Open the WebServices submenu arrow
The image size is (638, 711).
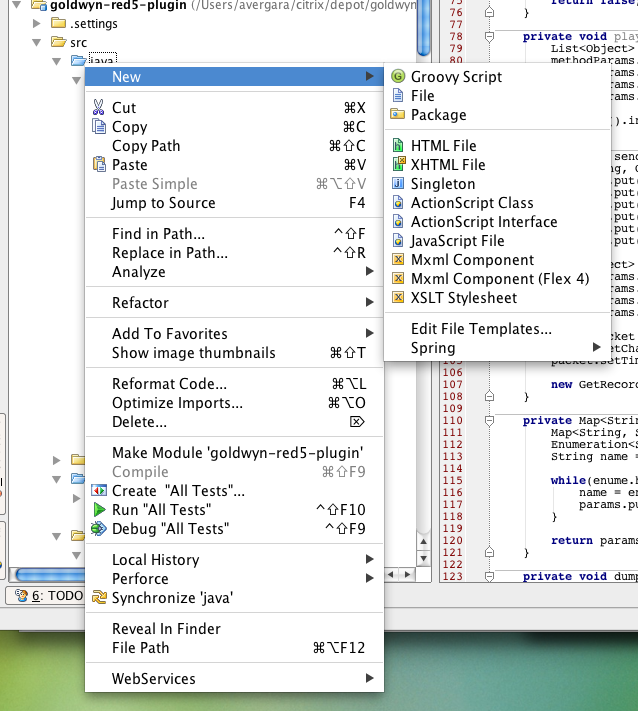[370, 678]
